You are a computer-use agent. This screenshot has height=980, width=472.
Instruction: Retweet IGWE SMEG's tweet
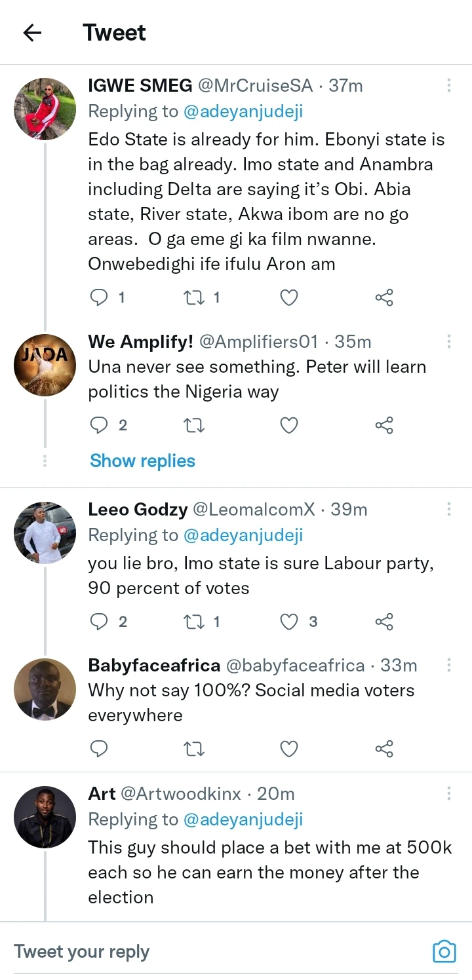tap(193, 298)
